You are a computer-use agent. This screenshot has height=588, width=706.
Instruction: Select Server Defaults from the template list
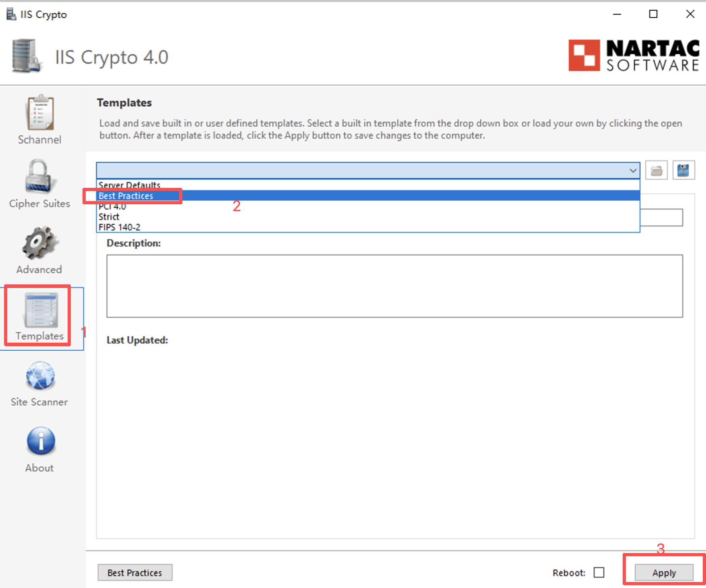[x=129, y=185]
